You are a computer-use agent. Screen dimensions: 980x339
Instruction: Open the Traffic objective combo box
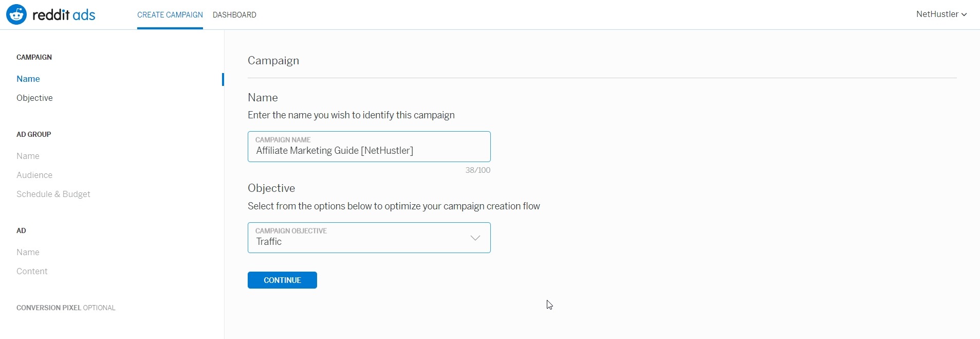369,238
